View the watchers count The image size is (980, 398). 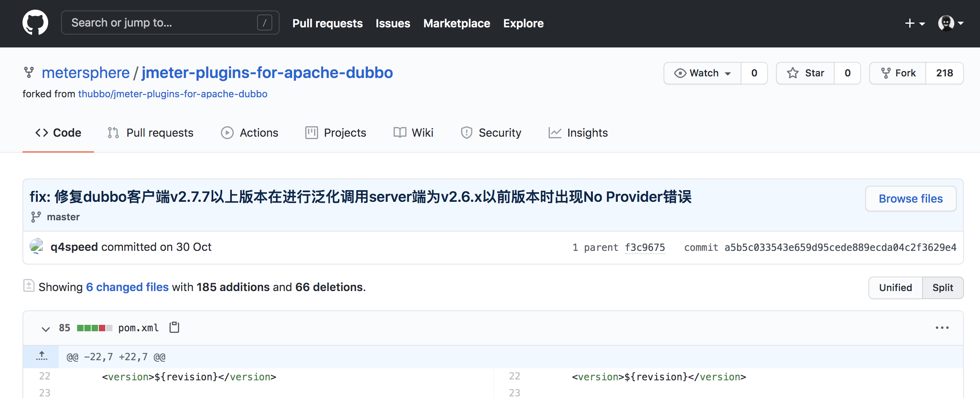click(x=754, y=73)
